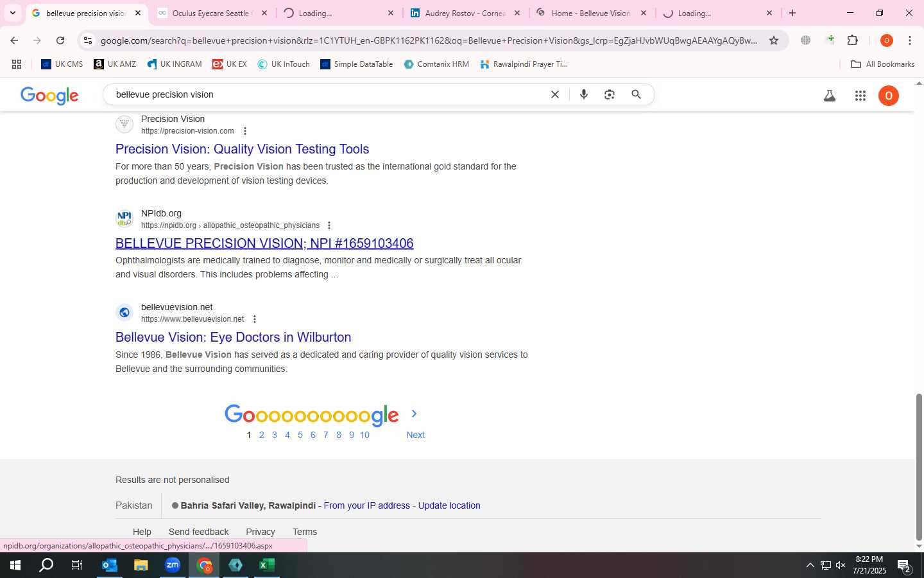Open BELLEVUE PRECISION VISION NPI result
The image size is (924, 578).
(x=264, y=243)
